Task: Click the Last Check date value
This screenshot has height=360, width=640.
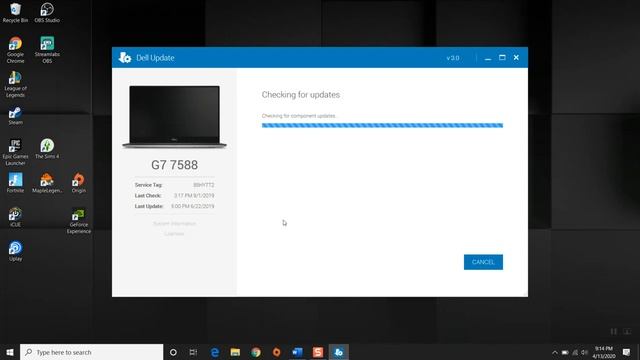Action: click(194, 196)
